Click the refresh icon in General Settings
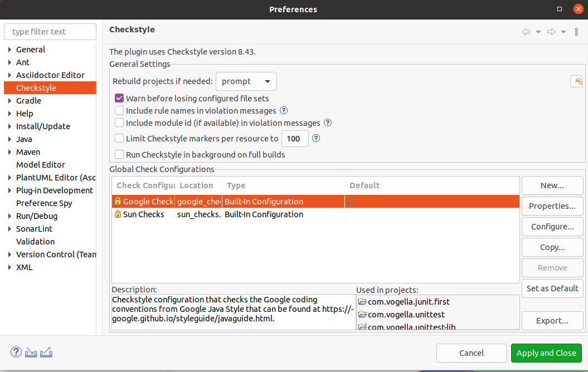The width and height of the screenshot is (588, 372). [576, 81]
